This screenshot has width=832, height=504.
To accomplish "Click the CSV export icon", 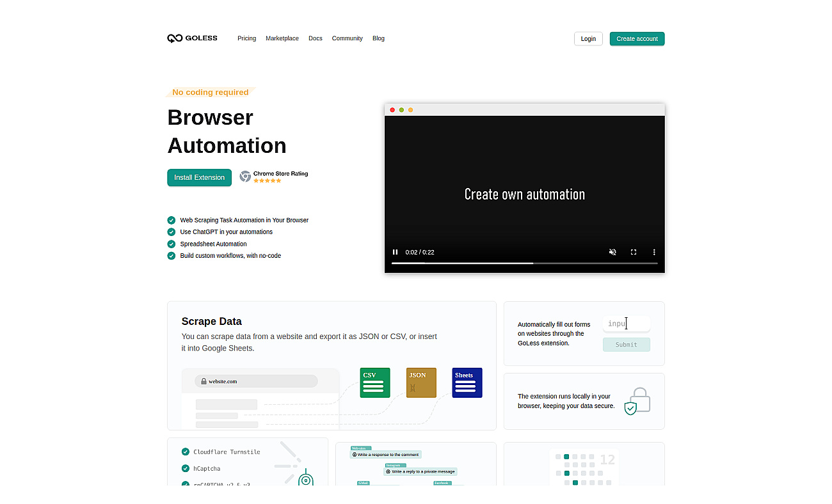I will pyautogui.click(x=375, y=382).
